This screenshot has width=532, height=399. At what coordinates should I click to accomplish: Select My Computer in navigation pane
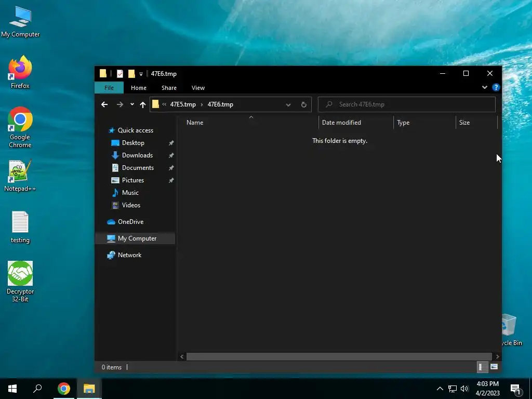[135, 238]
